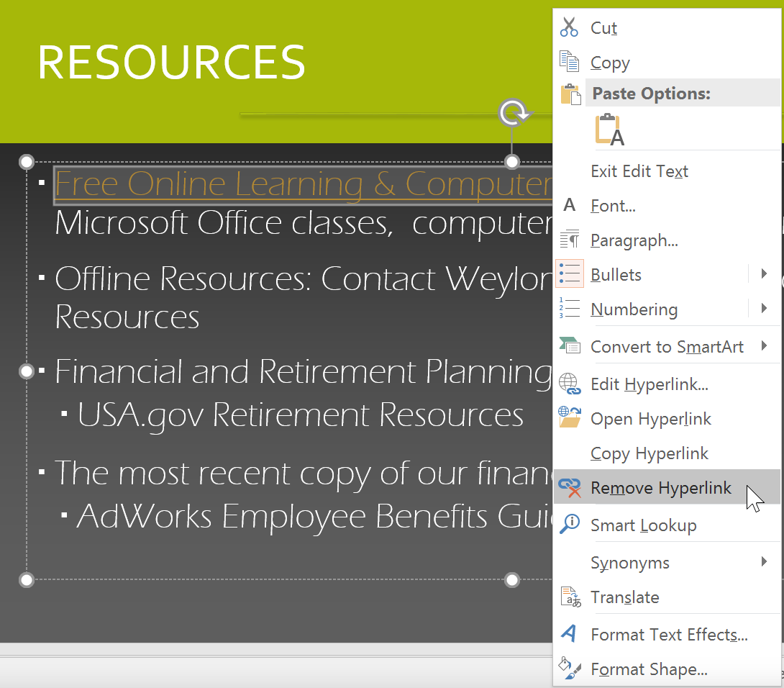Click the Format Shape paint bucket icon
This screenshot has width=784, height=688.
569,669
